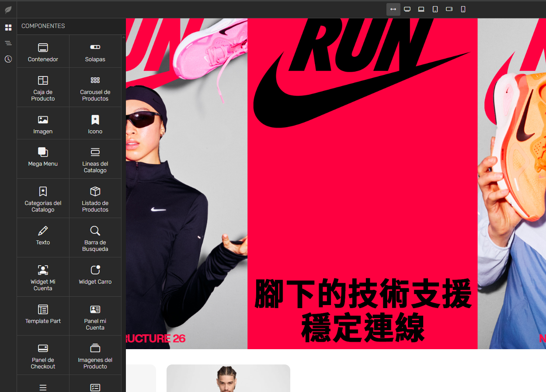Click the leaf logo in top-left corner

(8, 9)
